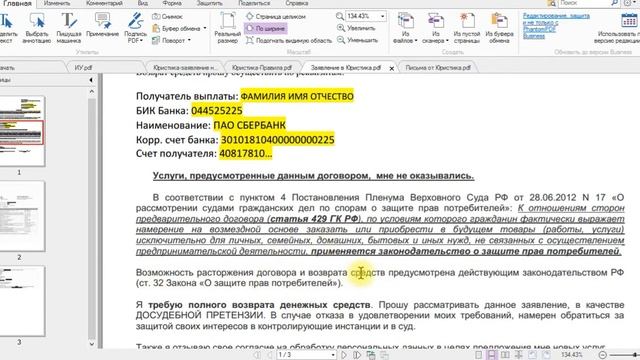Image resolution: width=640 pixels, height=360 pixels.
Task: Switch to the Юристика-заявление document tab
Action: pyautogui.click(x=184, y=68)
